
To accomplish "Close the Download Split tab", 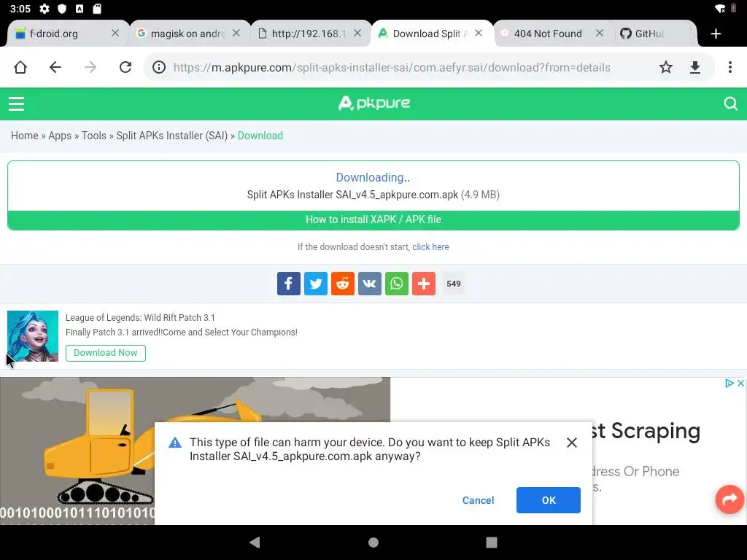I will pos(479,33).
